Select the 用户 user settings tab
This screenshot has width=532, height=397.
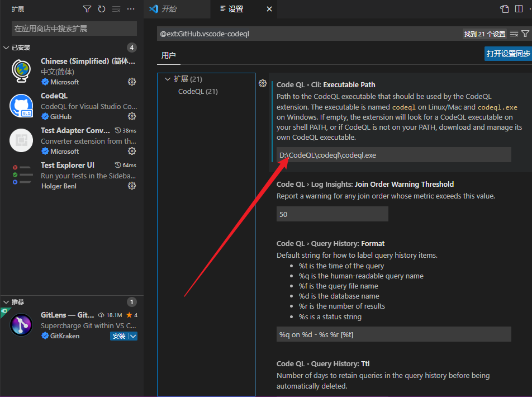(169, 55)
